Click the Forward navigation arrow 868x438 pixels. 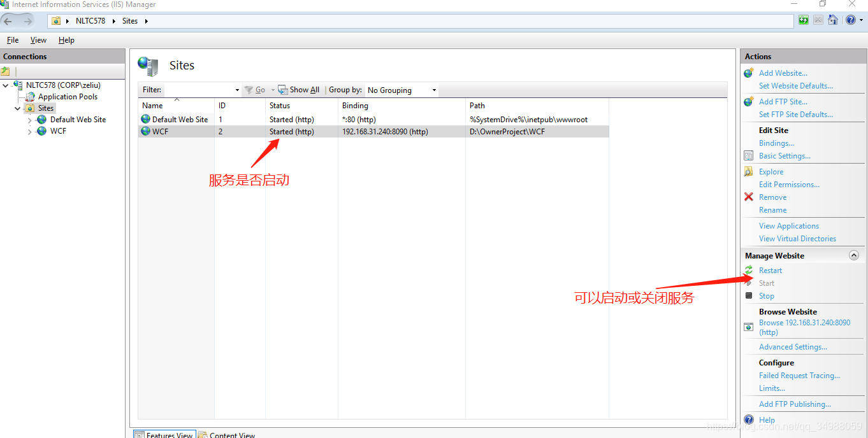pyautogui.click(x=27, y=21)
